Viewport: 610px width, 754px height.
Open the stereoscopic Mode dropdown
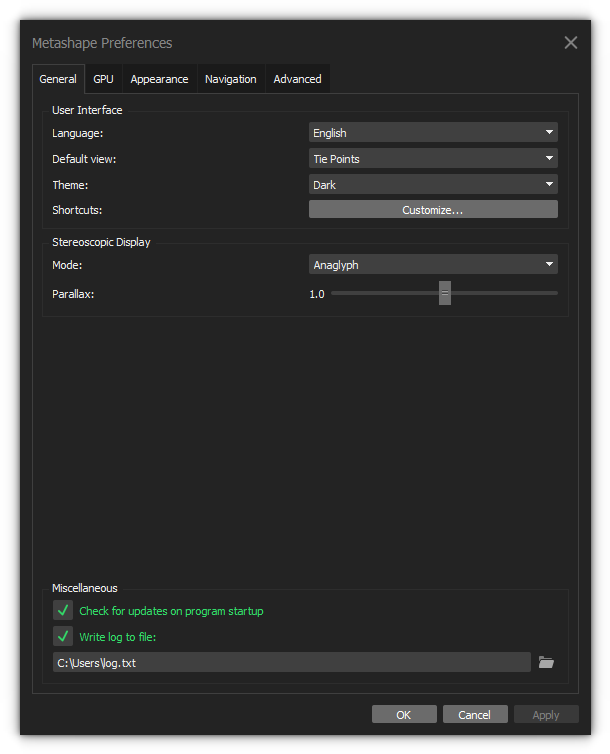[433, 264]
